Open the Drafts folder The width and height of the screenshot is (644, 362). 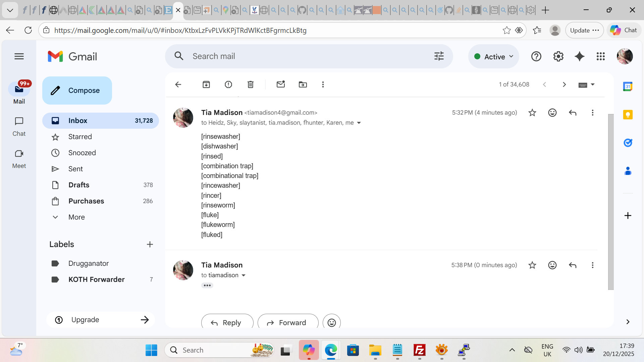pyautogui.click(x=79, y=185)
